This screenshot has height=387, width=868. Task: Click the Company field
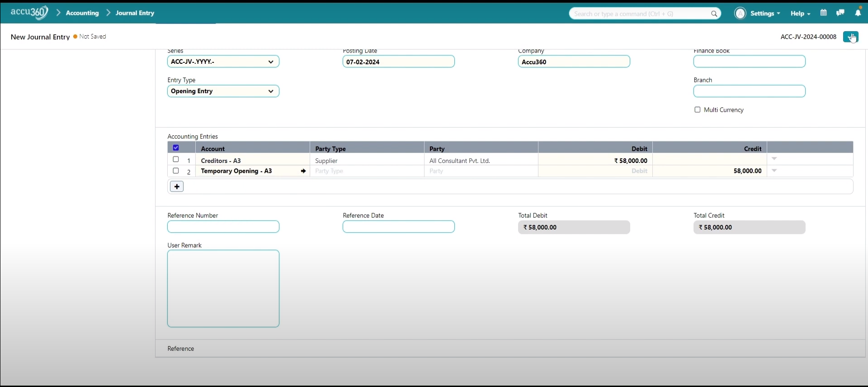574,62
